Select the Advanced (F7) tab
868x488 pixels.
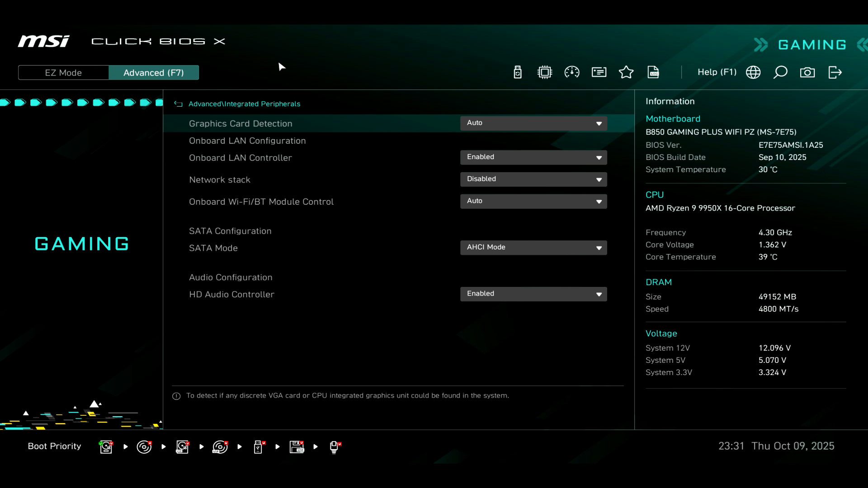coord(154,73)
